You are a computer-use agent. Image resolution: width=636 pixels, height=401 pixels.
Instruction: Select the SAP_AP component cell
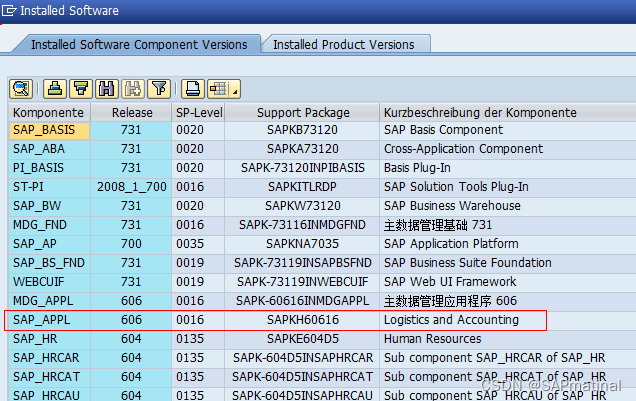[x=49, y=244]
